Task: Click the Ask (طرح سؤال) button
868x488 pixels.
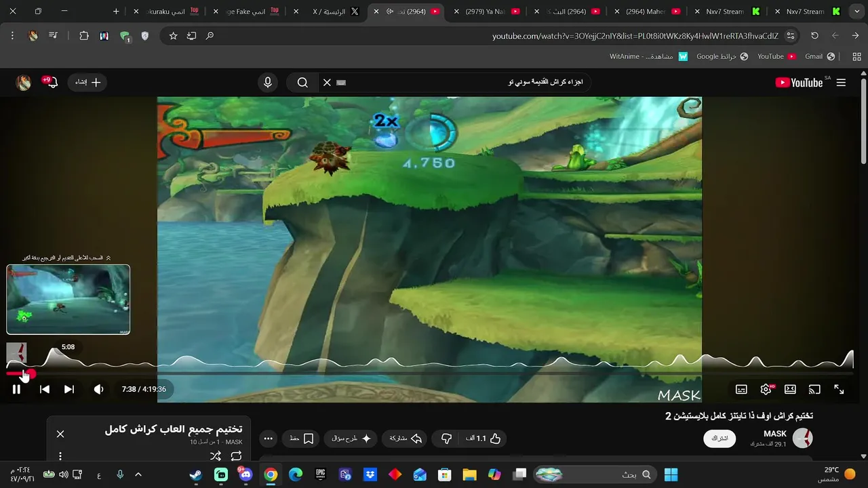Action: click(351, 439)
